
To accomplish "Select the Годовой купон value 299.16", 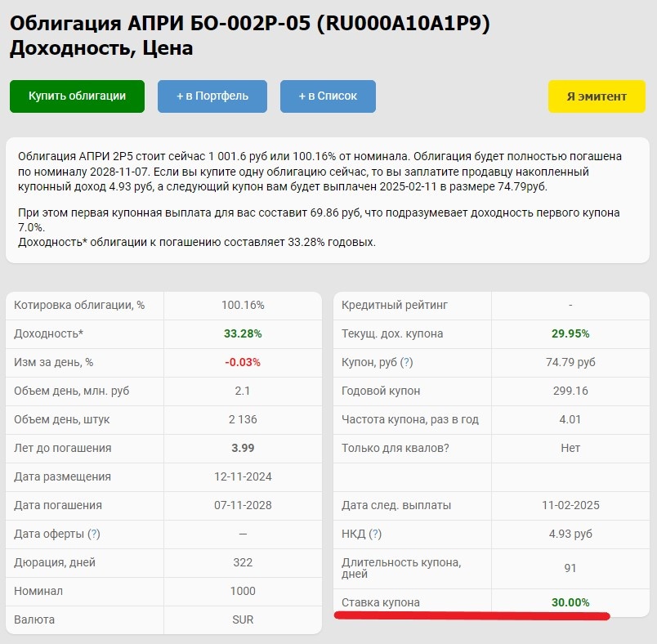I will point(570,391).
